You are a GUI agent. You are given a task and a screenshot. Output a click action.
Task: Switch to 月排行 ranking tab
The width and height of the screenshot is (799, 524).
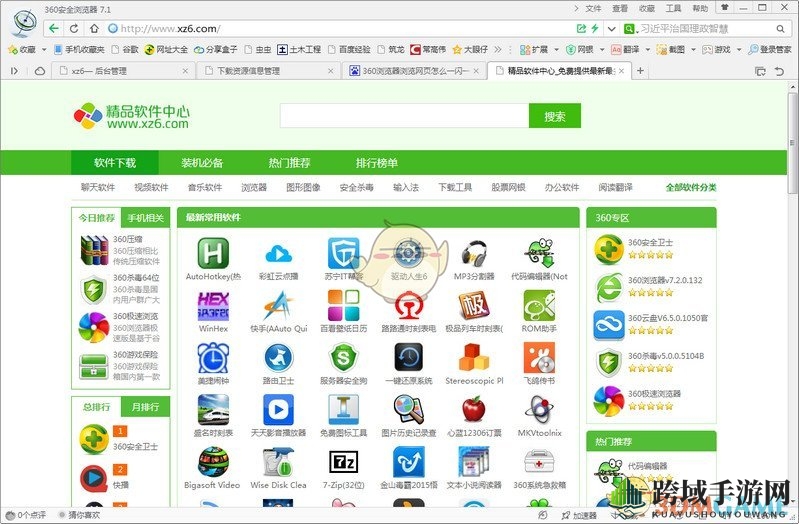pyautogui.click(x=146, y=407)
